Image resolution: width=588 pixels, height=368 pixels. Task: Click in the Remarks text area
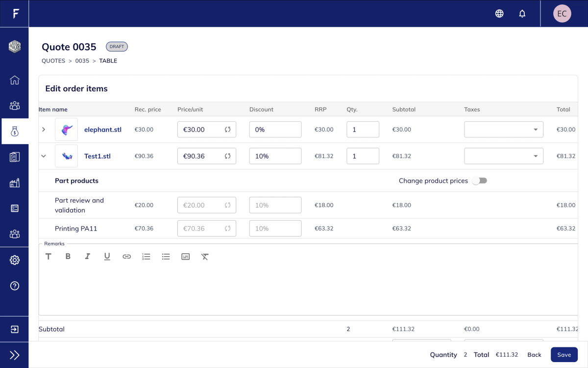coord(309,289)
